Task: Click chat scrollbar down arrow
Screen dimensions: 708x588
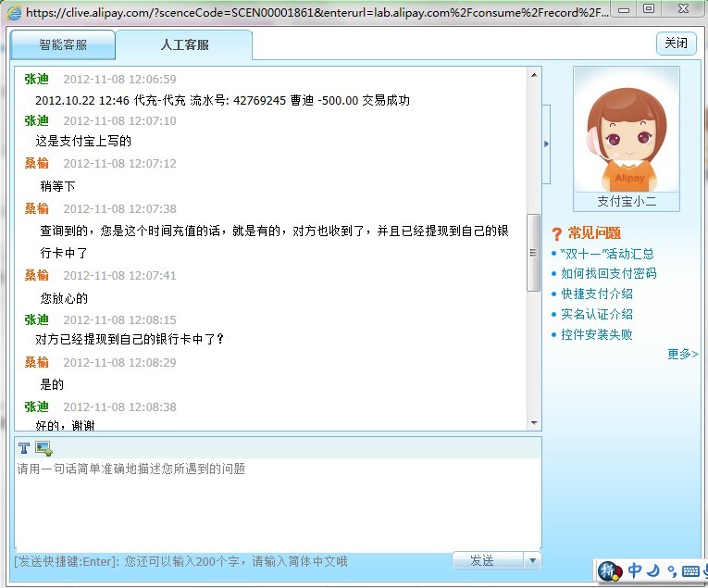Action: (x=534, y=422)
